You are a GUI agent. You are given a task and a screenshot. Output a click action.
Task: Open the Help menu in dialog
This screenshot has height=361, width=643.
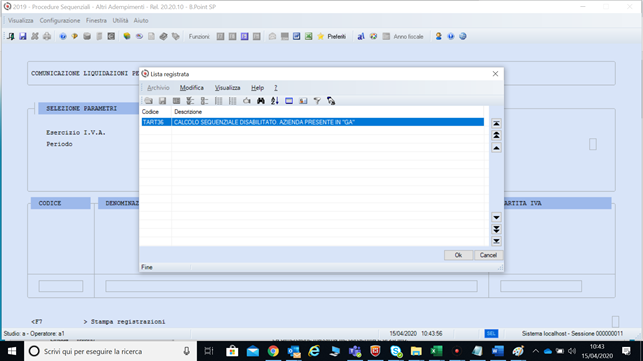click(258, 88)
